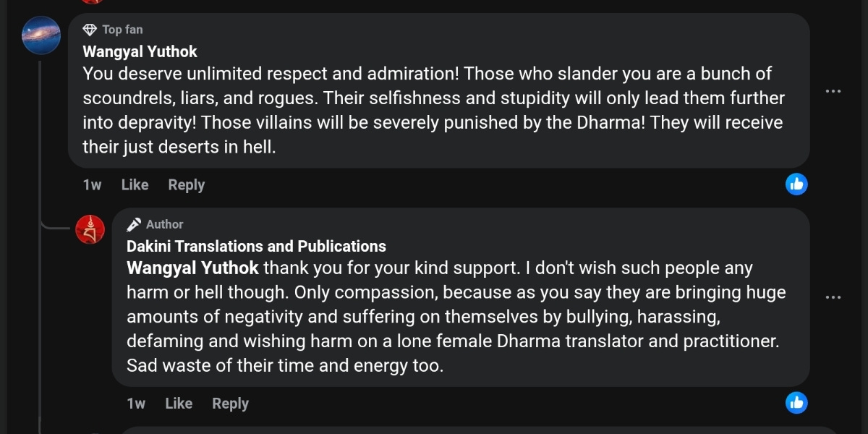The width and height of the screenshot is (868, 434).
Task: Like the Dakini Translations reply
Action: pos(179,403)
